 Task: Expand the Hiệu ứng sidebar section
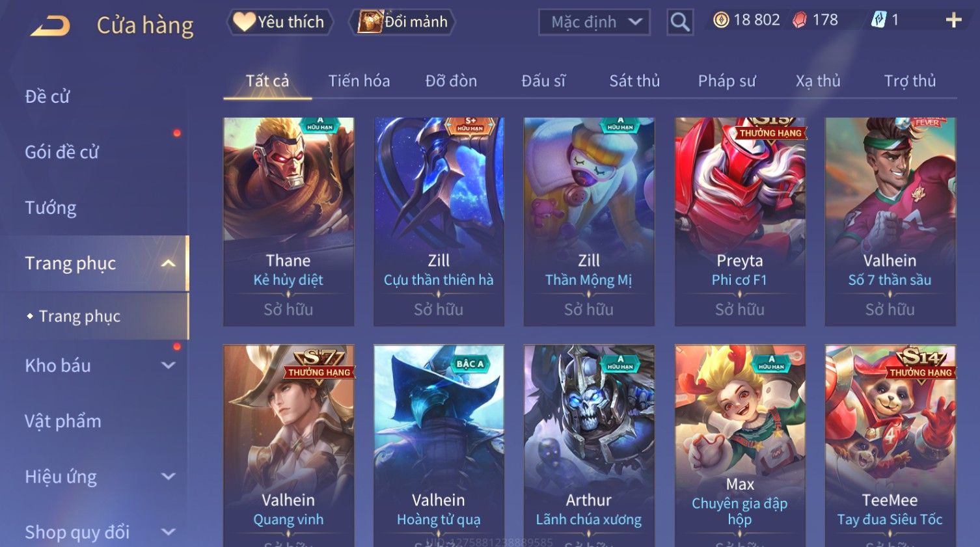[169, 477]
